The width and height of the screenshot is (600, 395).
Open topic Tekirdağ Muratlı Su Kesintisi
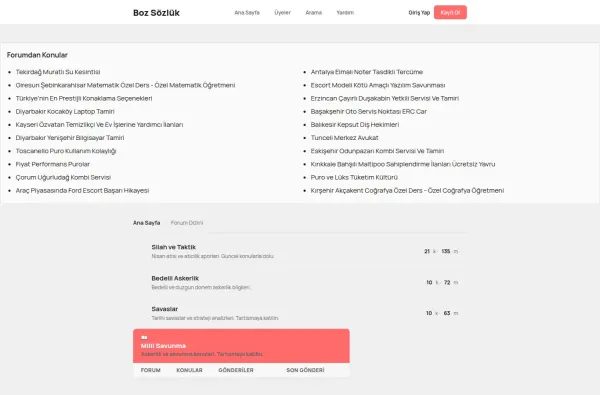58,72
